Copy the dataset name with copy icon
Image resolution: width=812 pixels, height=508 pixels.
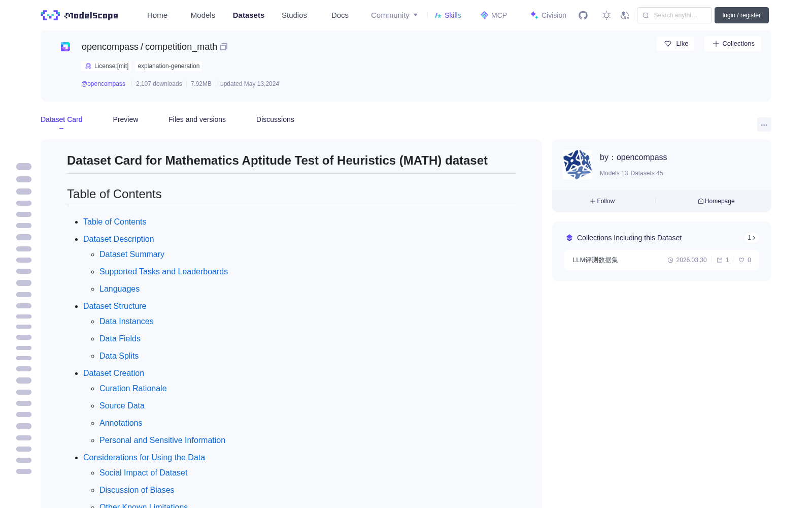224,47
